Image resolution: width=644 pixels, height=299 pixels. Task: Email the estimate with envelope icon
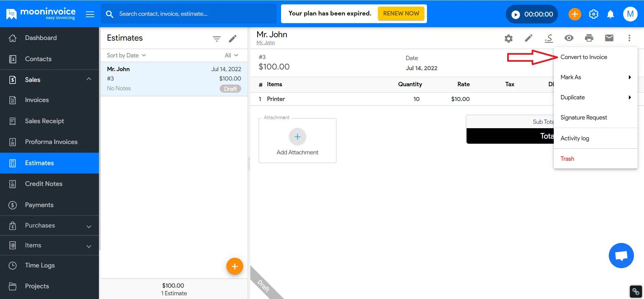[609, 38]
